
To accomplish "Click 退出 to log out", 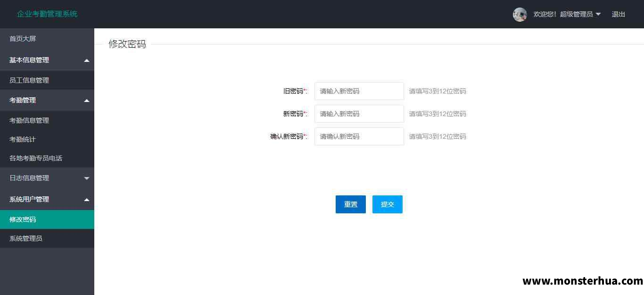I will 618,14.
